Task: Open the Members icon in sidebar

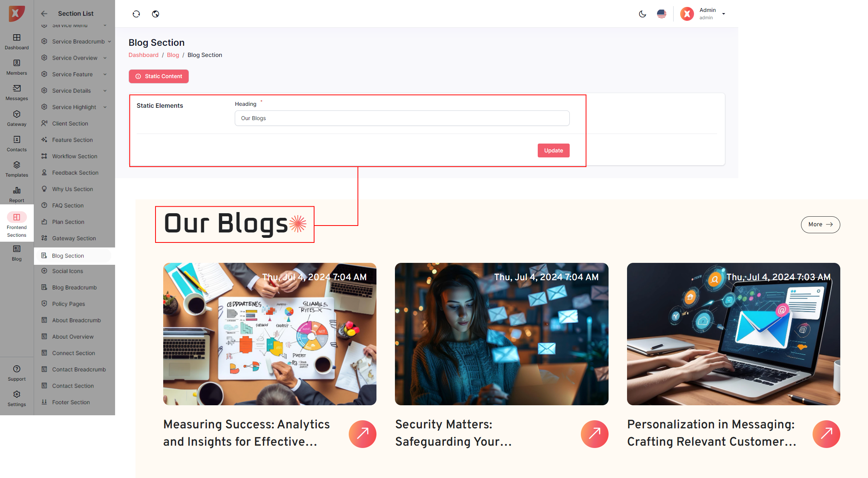Action: (x=17, y=63)
